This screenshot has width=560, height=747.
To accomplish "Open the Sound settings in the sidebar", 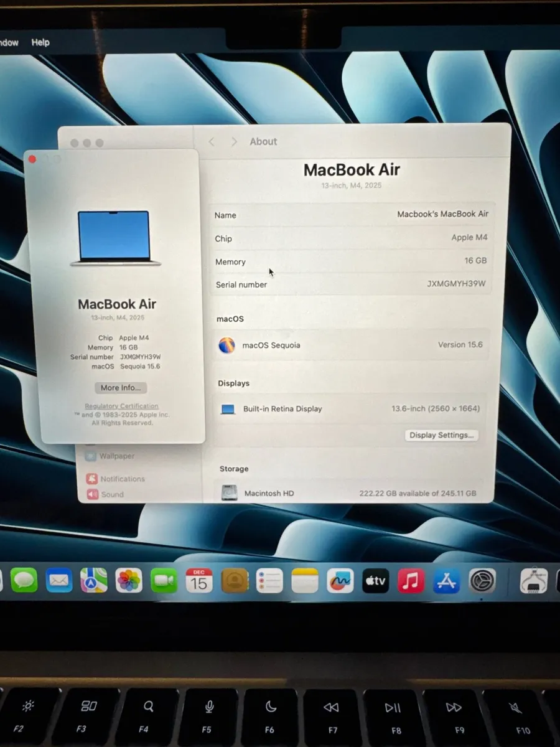I will click(113, 494).
